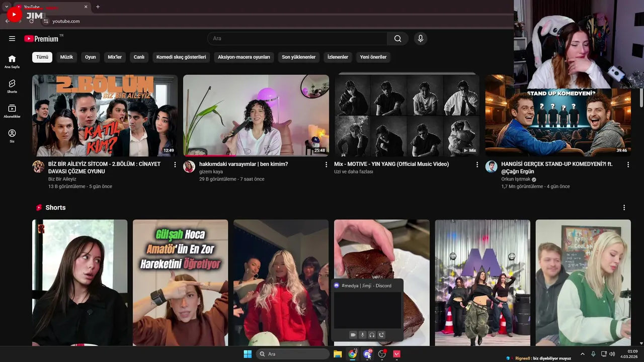This screenshot has height=362, width=644.
Task: Reload the page with the refresh button
Action: (32, 21)
